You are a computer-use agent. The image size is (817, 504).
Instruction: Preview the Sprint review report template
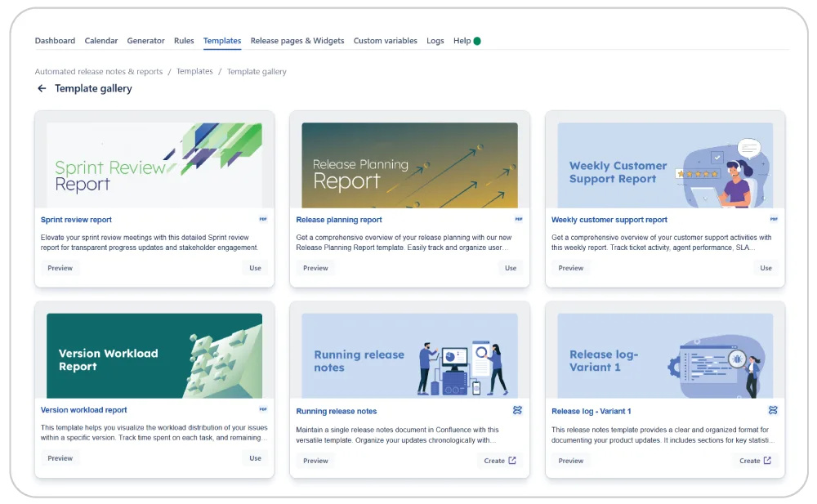(x=60, y=268)
